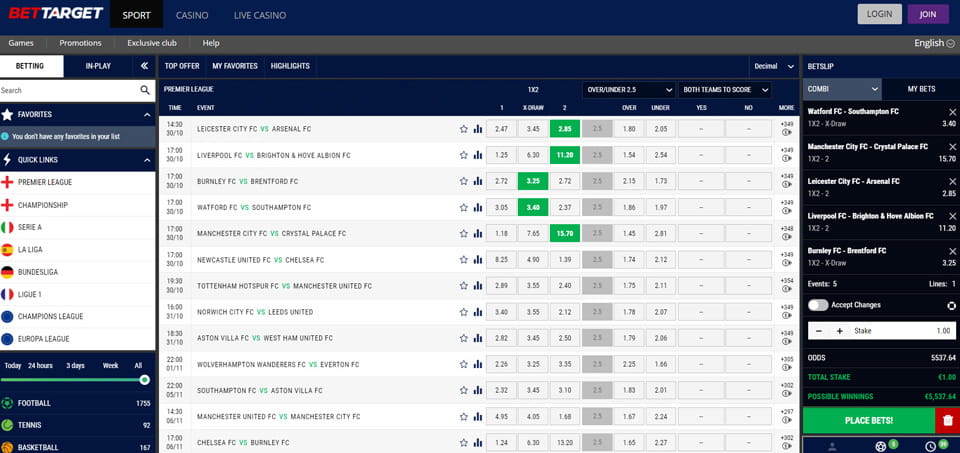Screen dimensions: 960x453
Task: Open the Live Casino tab
Action: point(260,15)
